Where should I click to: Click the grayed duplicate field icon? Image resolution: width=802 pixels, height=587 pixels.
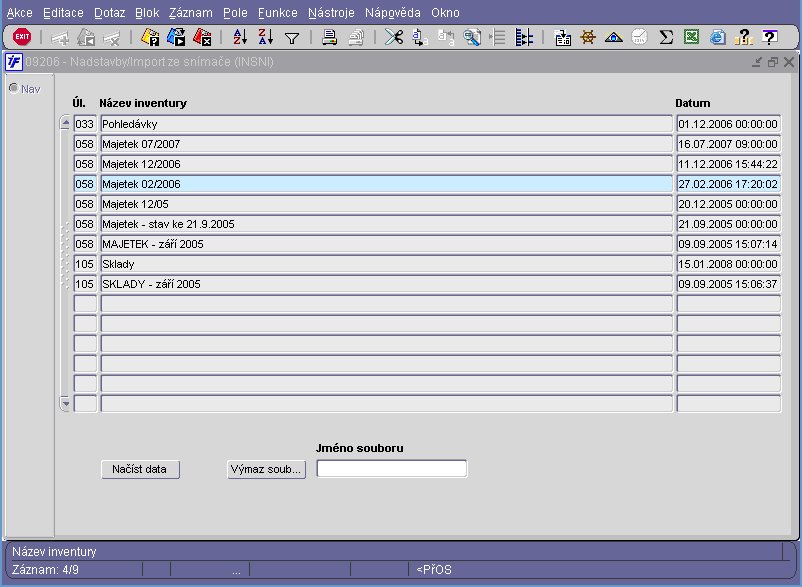[446, 37]
